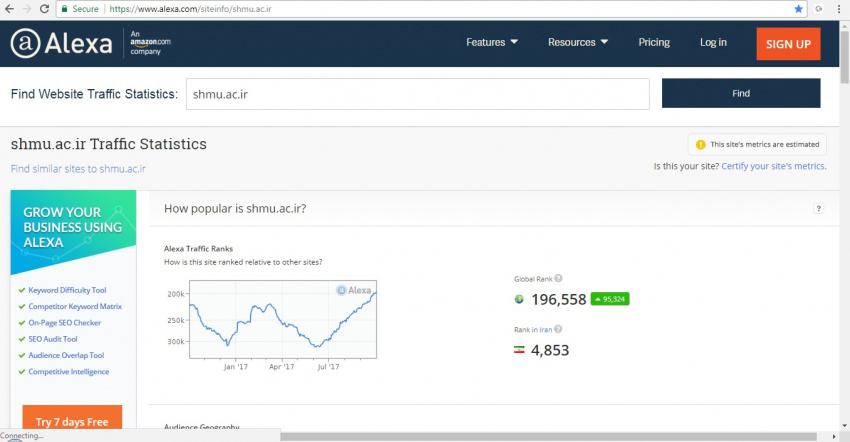This screenshot has width=850, height=442.
Task: Click the green 95,324 rank change badge
Action: click(610, 299)
